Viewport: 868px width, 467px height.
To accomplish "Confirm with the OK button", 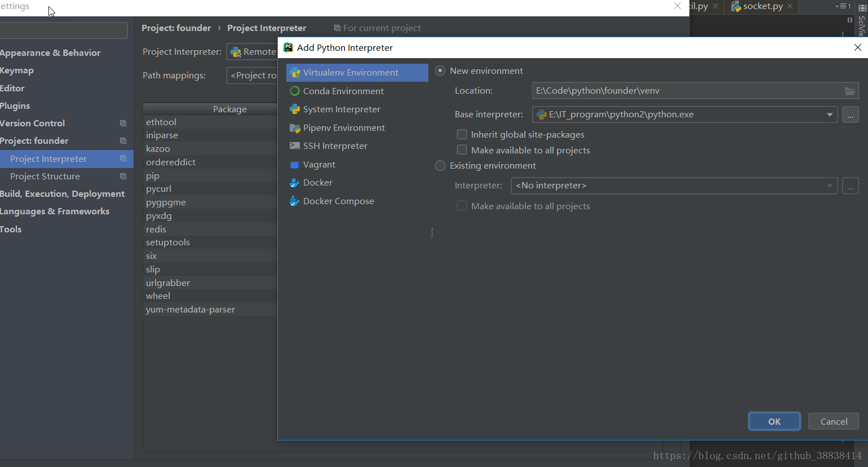I will [774, 421].
